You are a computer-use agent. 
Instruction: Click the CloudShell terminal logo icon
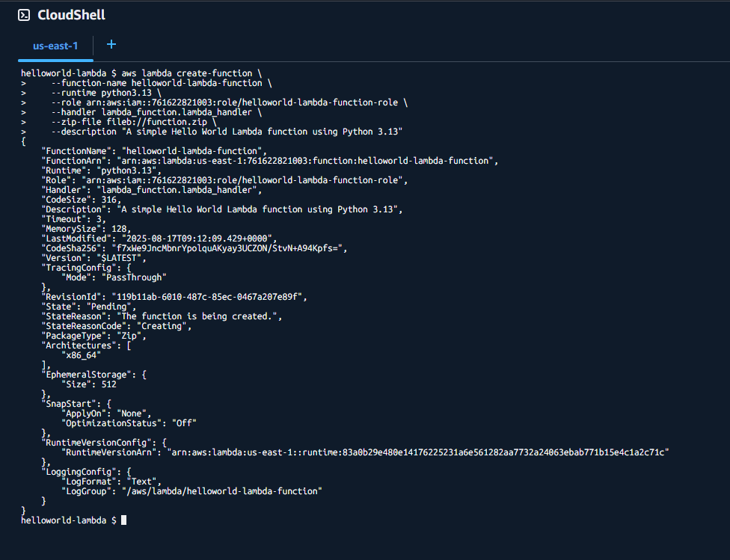tap(24, 15)
